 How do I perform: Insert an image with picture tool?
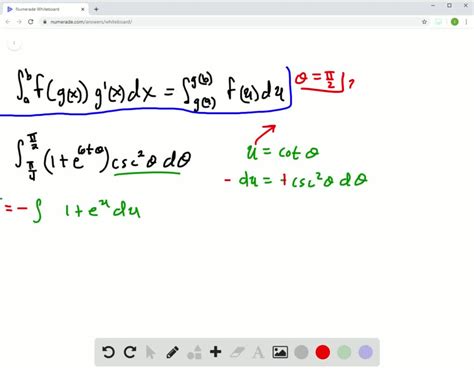tap(280, 352)
